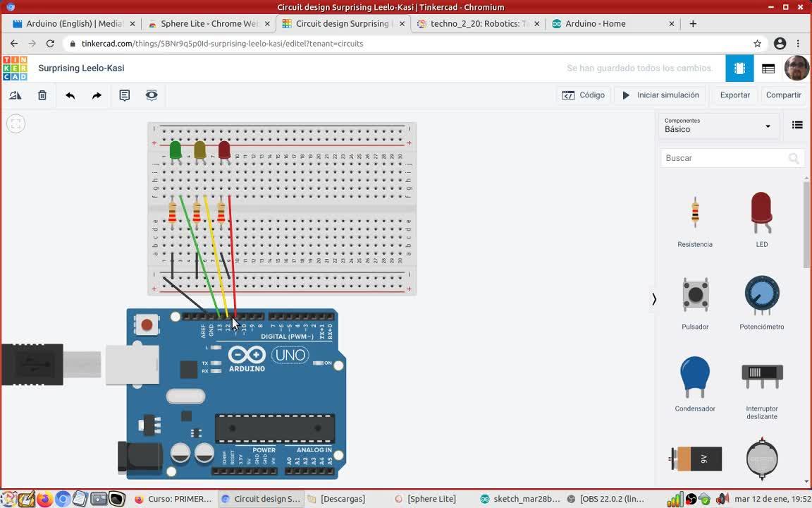Open the Chromium three-dot menu
Screen dimensions: 812x508
(799, 44)
